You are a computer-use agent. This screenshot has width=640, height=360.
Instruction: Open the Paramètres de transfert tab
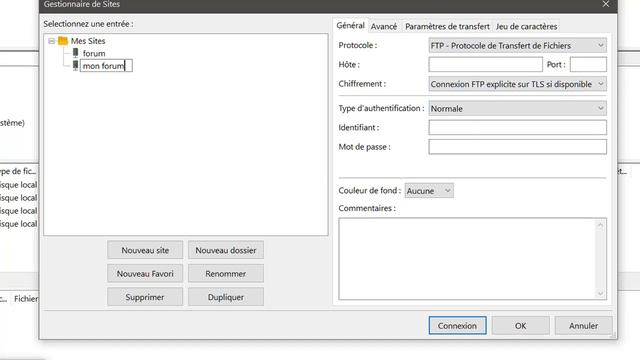coord(447,27)
